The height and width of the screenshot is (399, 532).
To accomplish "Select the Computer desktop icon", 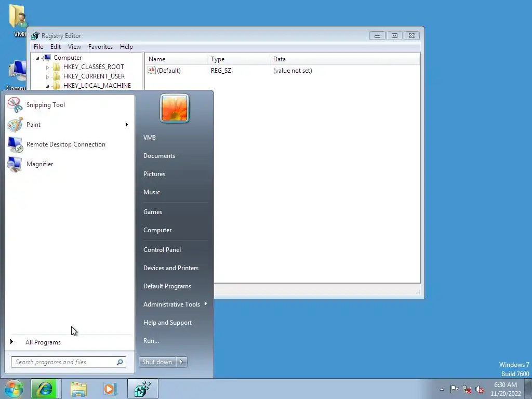I will tap(16, 75).
